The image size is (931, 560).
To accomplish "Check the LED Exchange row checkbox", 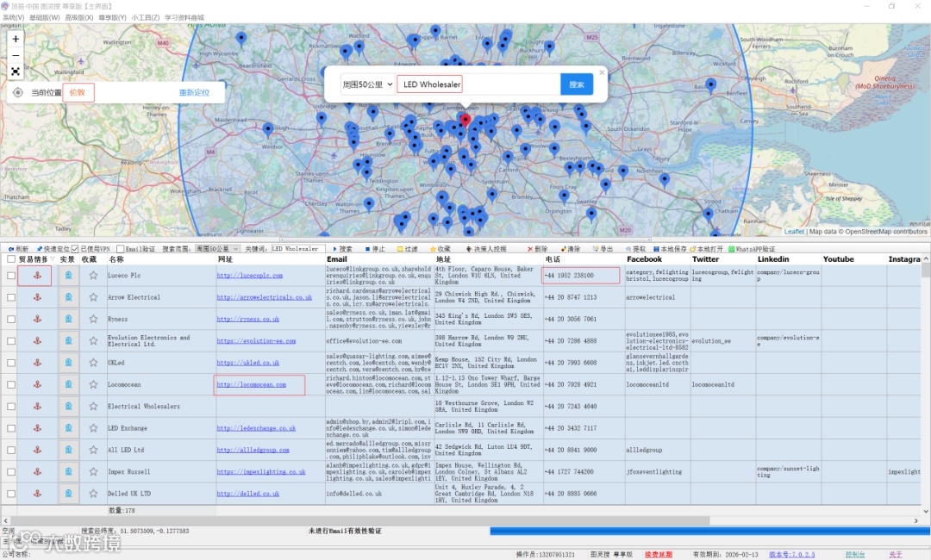I will [11, 427].
